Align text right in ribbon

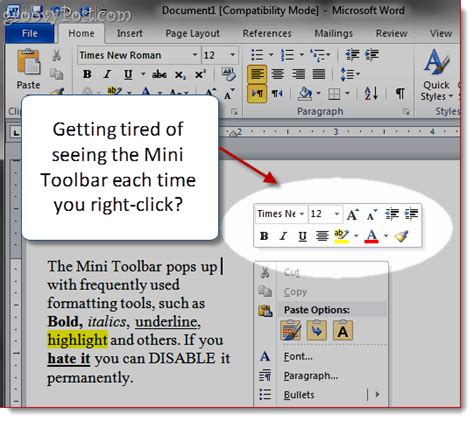click(x=298, y=74)
